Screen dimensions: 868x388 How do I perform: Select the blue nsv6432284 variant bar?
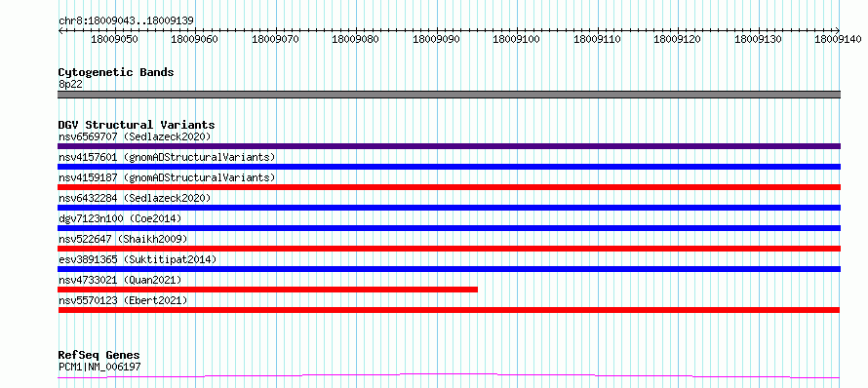[x=449, y=208]
